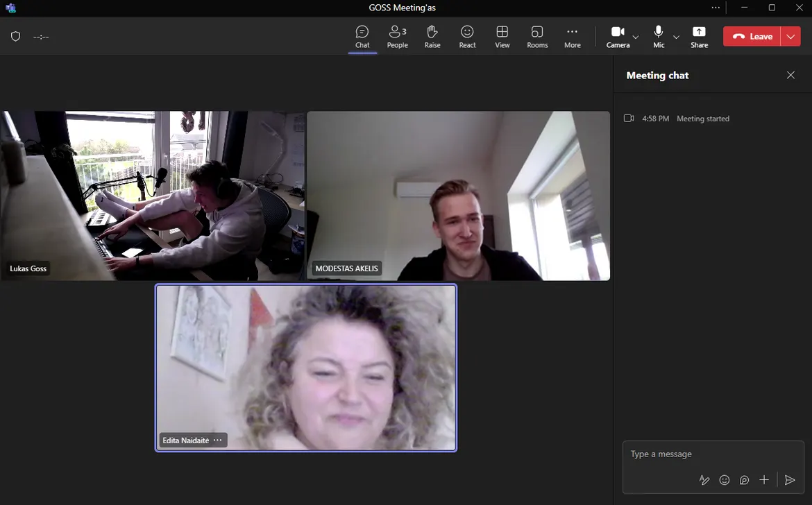
Task: Click the Type a message field
Action: click(x=713, y=454)
